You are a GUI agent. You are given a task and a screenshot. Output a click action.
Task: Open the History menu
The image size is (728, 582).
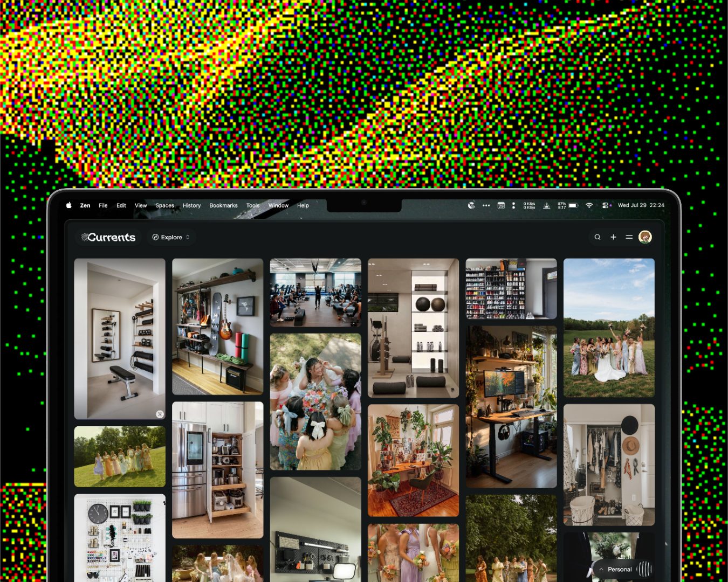191,205
